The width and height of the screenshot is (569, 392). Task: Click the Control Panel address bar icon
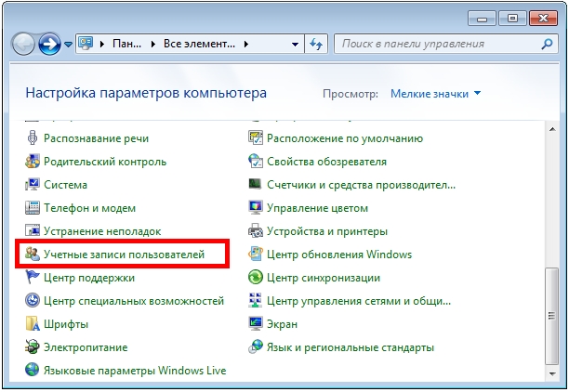tap(86, 44)
